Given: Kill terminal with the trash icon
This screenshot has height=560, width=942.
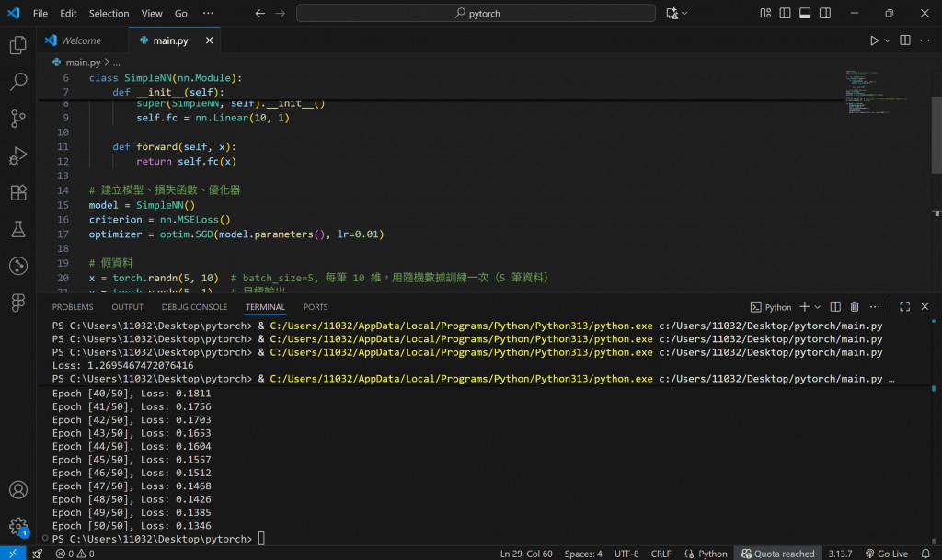Looking at the screenshot, I should (855, 307).
